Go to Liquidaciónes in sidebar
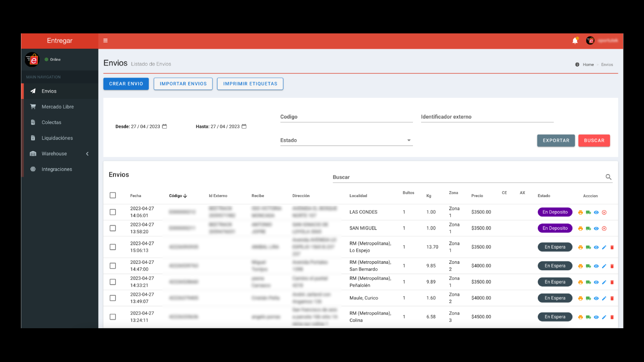Screen dimensions: 644x362 57,138
